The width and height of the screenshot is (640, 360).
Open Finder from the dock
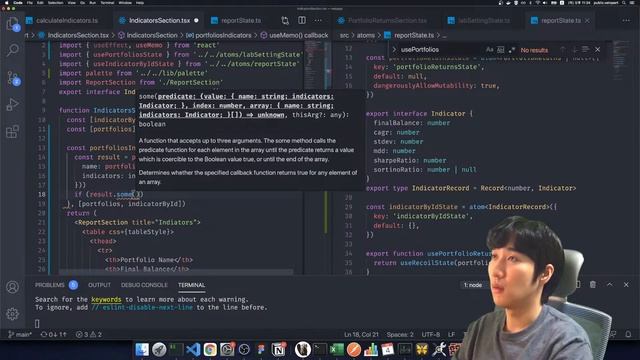[142, 349]
